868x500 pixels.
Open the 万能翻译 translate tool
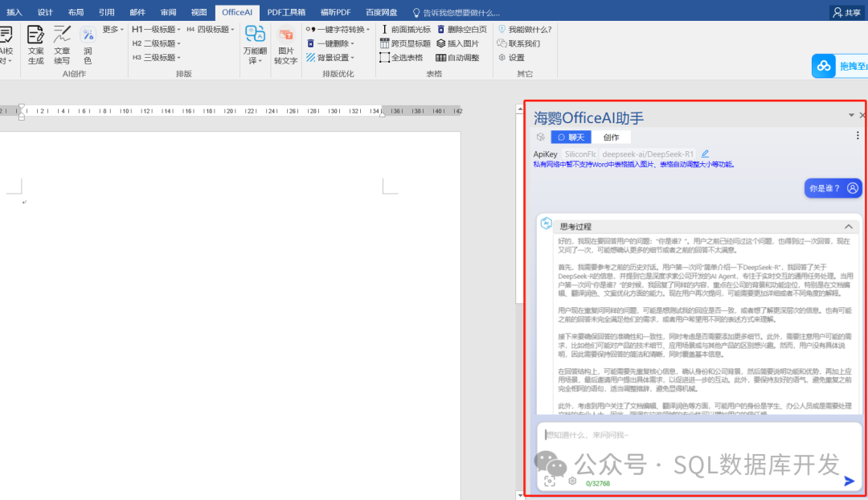255,45
